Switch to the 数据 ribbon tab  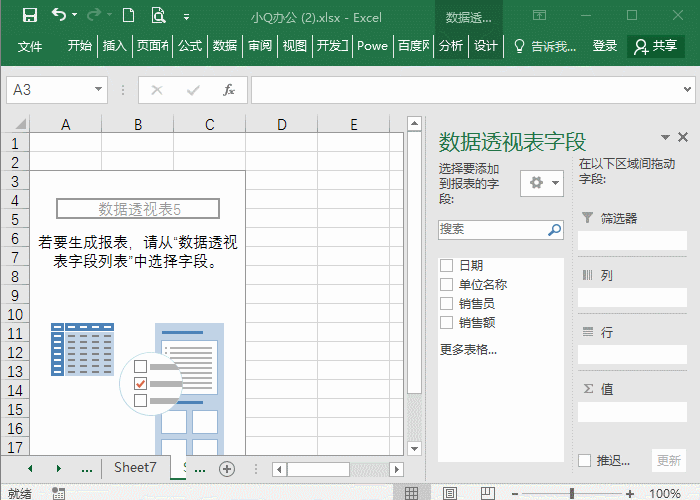(225, 46)
